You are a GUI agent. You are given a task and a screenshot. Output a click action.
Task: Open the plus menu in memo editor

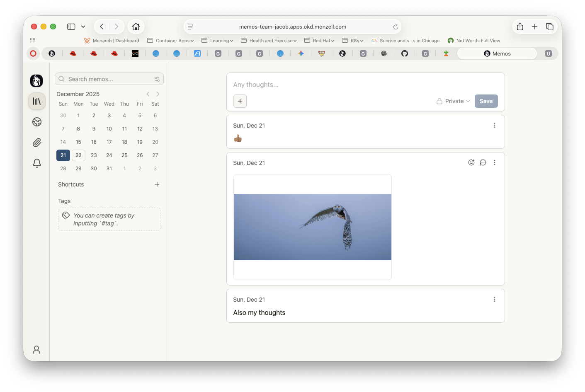tap(240, 101)
